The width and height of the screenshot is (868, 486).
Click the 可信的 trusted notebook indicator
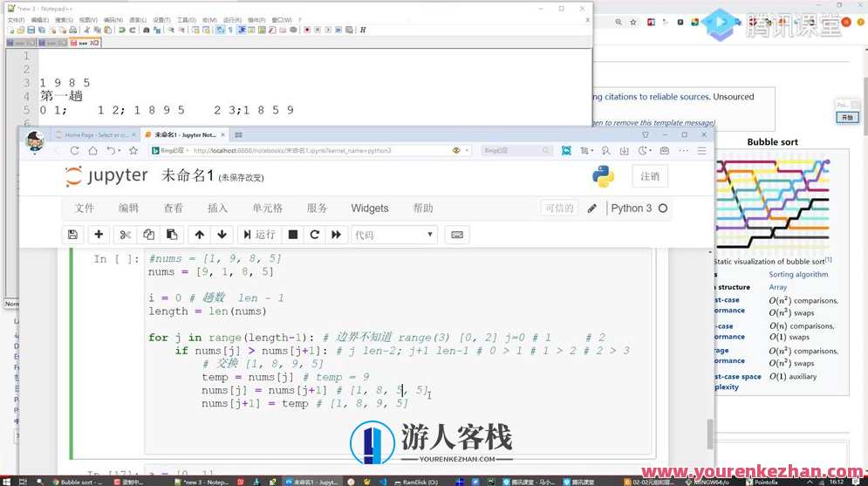559,209
